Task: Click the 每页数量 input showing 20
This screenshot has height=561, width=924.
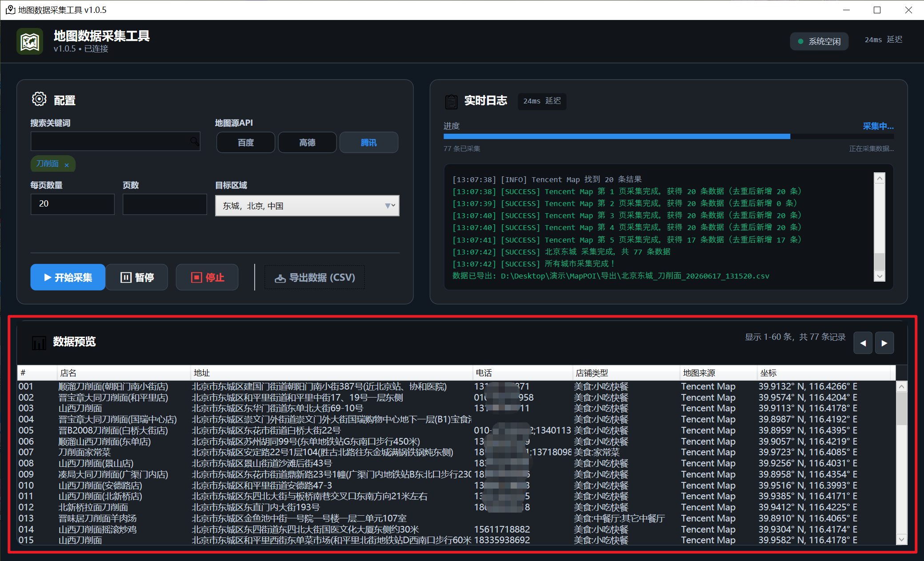Action: click(72, 204)
